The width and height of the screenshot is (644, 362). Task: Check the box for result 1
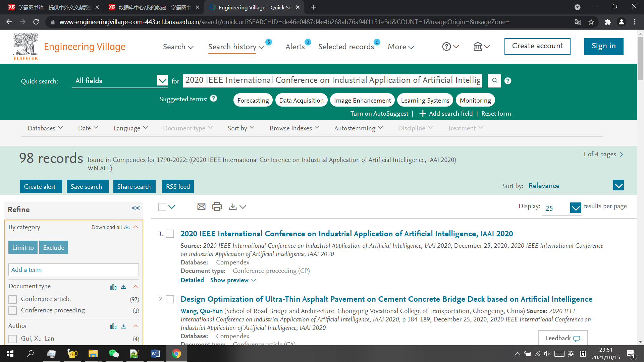click(x=170, y=234)
